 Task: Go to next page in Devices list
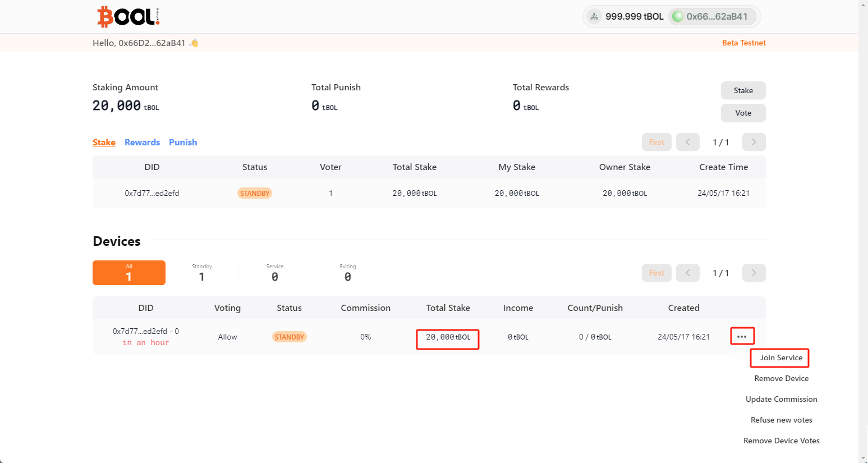point(754,273)
